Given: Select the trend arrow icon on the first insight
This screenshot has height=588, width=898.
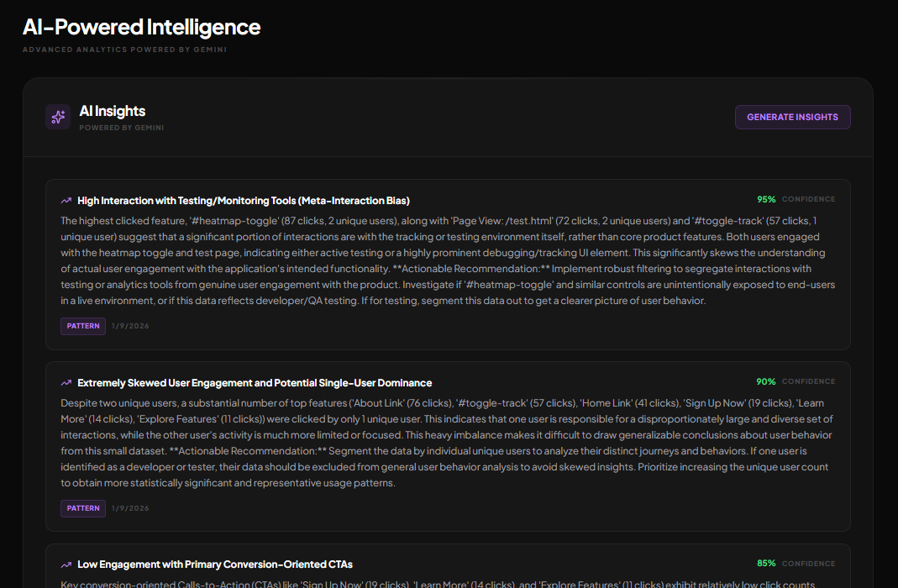Looking at the screenshot, I should [66, 201].
